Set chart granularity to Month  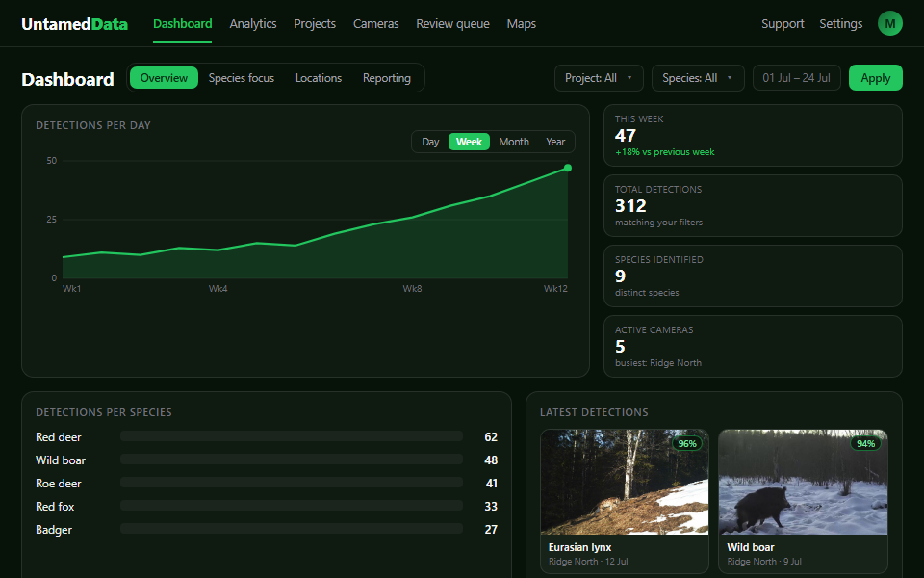coord(514,142)
